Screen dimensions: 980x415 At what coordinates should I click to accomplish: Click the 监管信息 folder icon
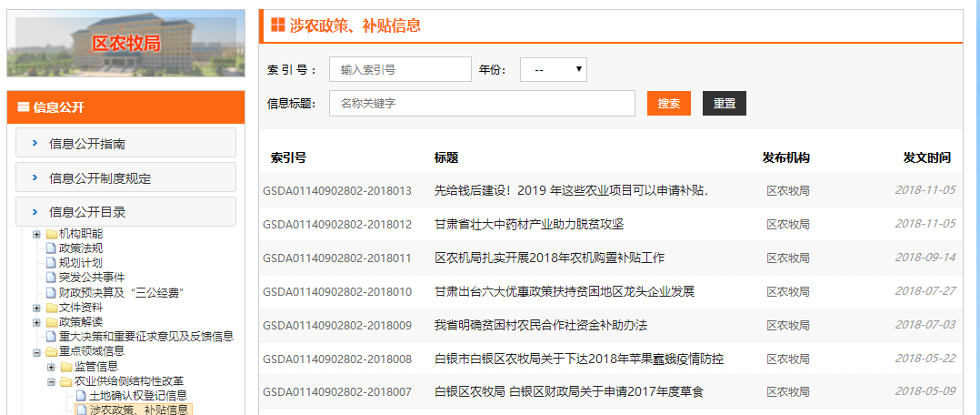pyautogui.click(x=66, y=367)
